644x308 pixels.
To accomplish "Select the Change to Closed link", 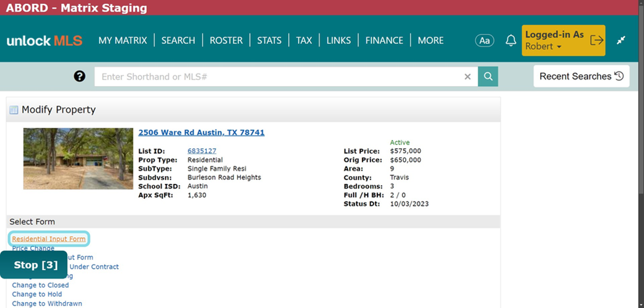I will click(x=40, y=285).
